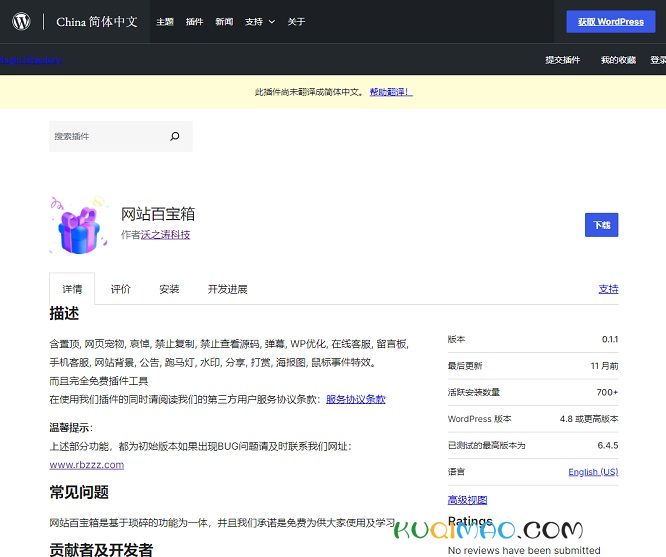This screenshot has width=666, height=557.
Task: Switch to the 安装 tab
Action: pyautogui.click(x=169, y=289)
